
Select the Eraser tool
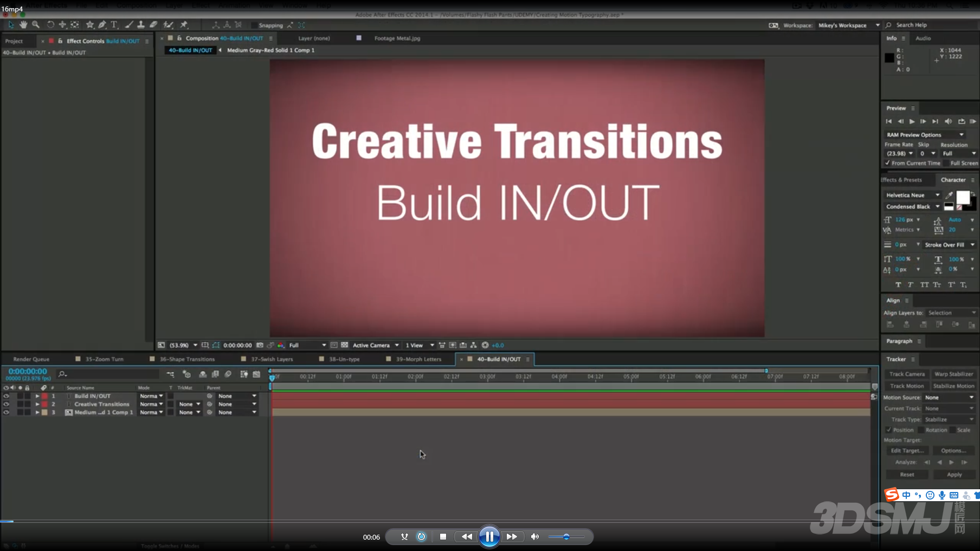coord(153,25)
